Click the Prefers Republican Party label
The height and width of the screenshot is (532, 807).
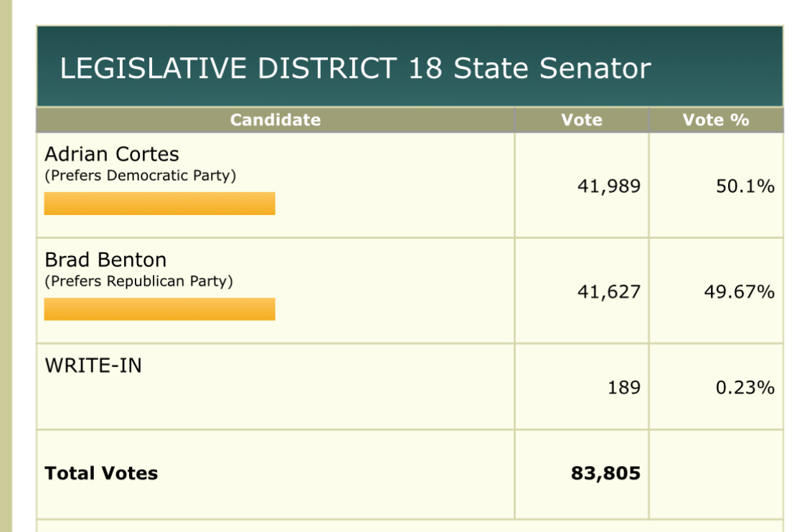pyautogui.click(x=138, y=281)
